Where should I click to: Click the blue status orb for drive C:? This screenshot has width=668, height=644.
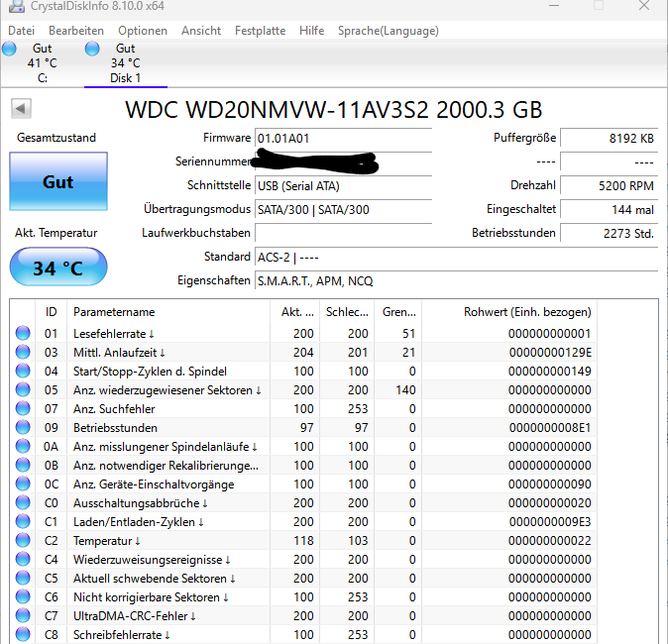[x=9, y=49]
